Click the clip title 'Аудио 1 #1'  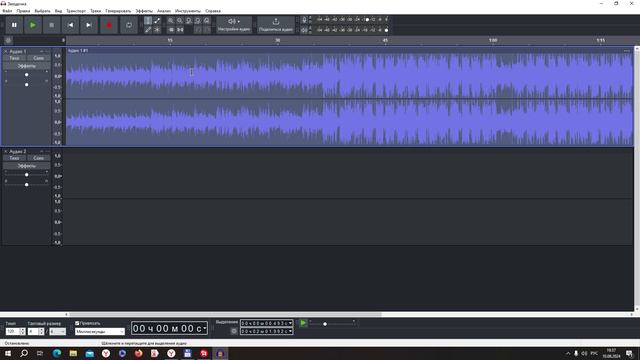tap(78, 51)
